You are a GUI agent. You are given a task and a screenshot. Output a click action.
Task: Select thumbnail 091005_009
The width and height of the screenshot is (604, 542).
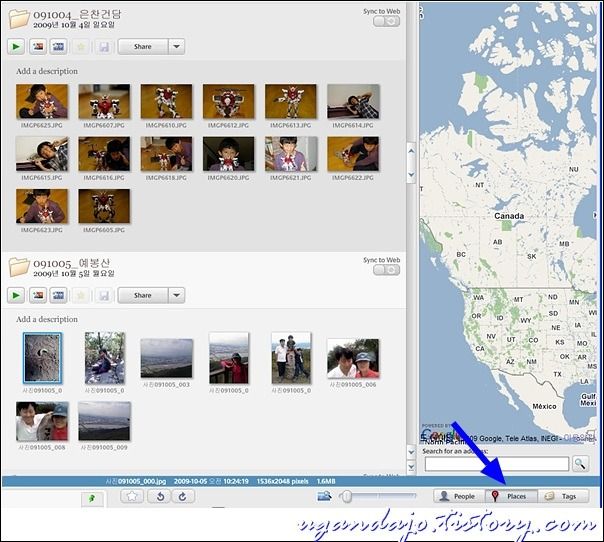point(104,421)
